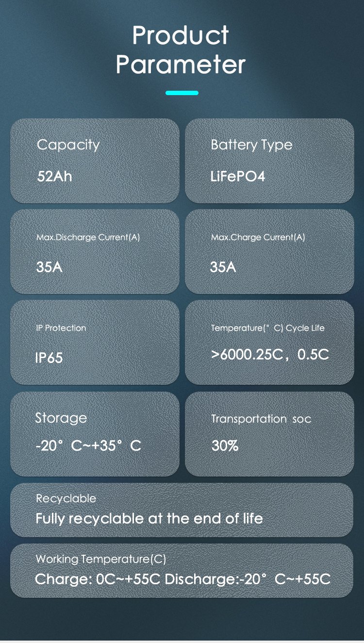
Task: Click the LiFePO4 battery type value
Action: point(238,176)
